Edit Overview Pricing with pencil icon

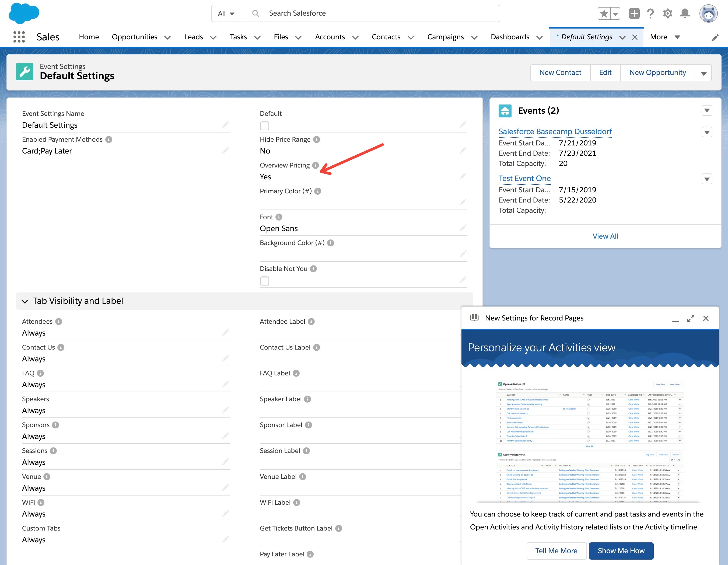point(463,176)
